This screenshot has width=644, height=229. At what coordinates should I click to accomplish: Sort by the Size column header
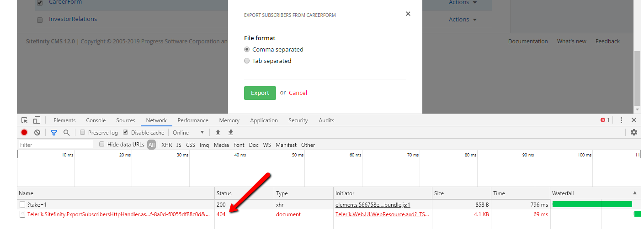pos(462,193)
